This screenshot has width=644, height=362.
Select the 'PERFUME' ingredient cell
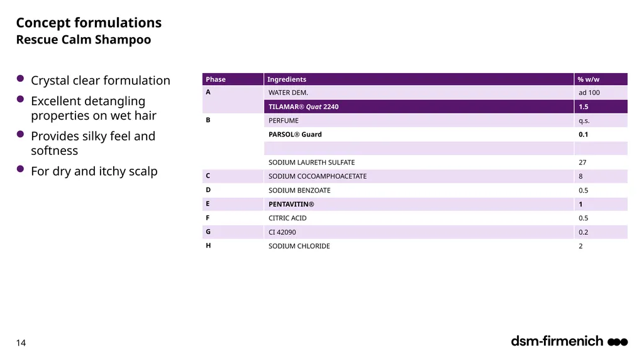tap(419, 120)
